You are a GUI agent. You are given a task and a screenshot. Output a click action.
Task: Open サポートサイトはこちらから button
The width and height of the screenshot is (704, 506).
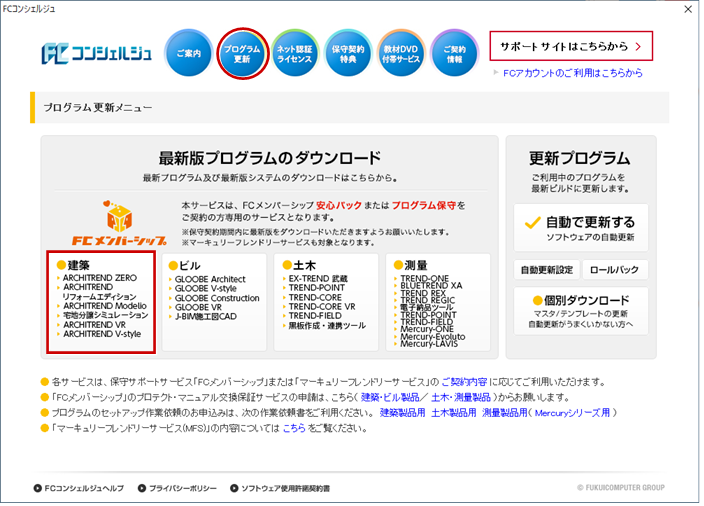tap(571, 46)
